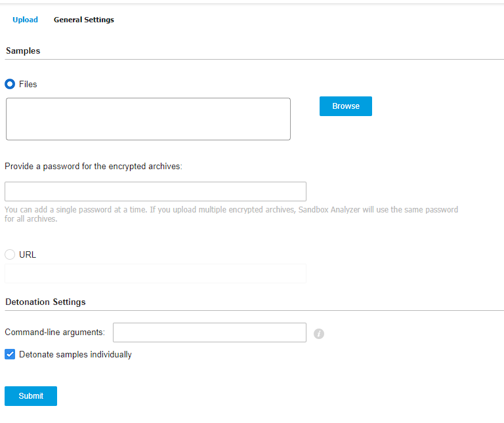Viewport: 504px width, 423px height.
Task: Choose the URL radio button
Action: pos(10,254)
